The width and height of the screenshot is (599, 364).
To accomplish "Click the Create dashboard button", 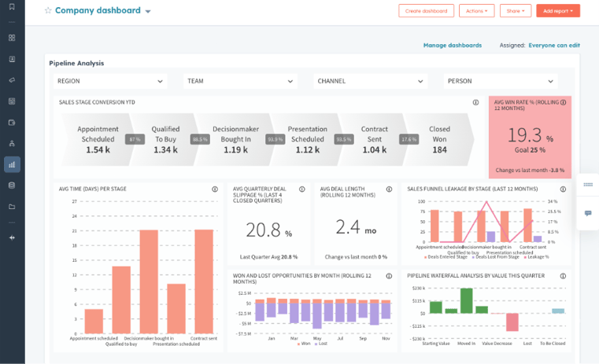I will tap(427, 11).
